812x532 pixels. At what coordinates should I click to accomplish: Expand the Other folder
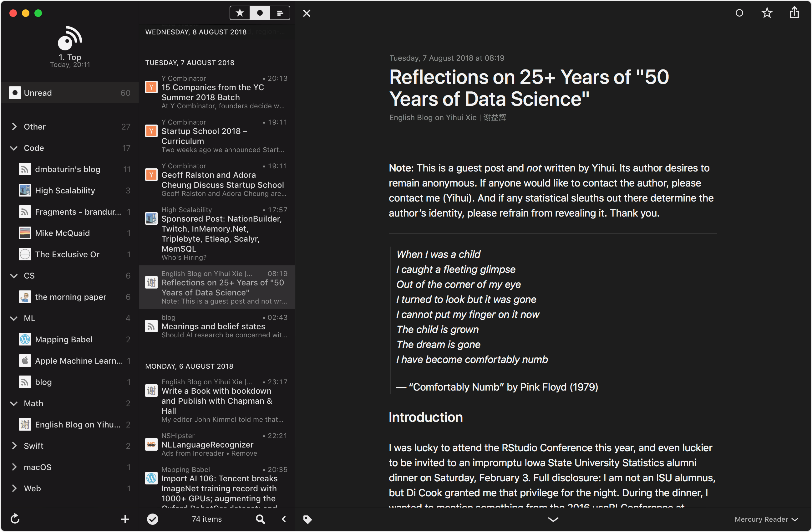[14, 127]
